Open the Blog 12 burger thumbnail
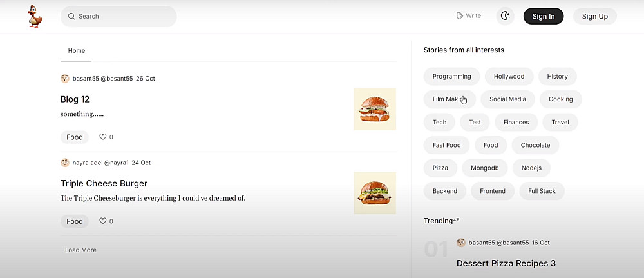This screenshot has width=644, height=278. click(x=375, y=109)
